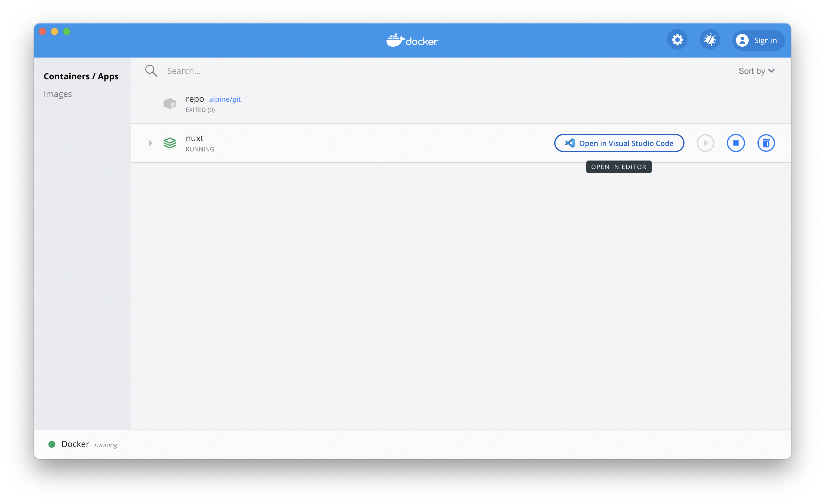This screenshot has width=825, height=504.
Task: Click the Docker label in status bar
Action: pos(75,444)
